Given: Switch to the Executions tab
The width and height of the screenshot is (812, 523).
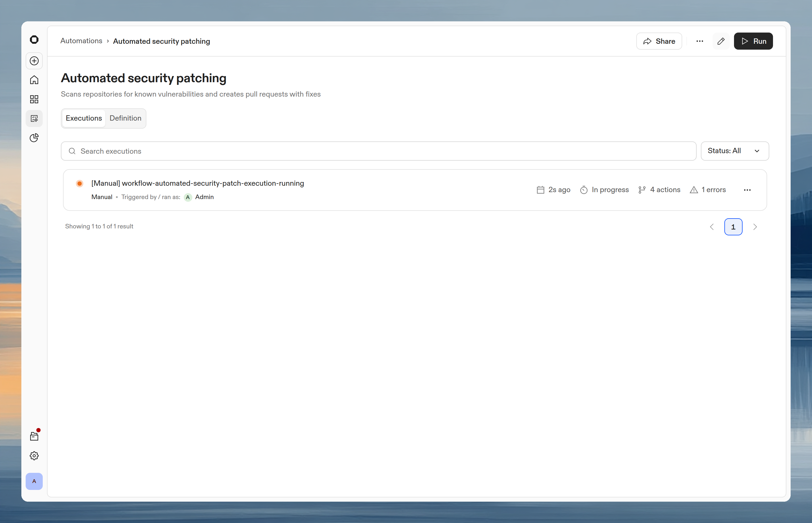Looking at the screenshot, I should [x=84, y=118].
